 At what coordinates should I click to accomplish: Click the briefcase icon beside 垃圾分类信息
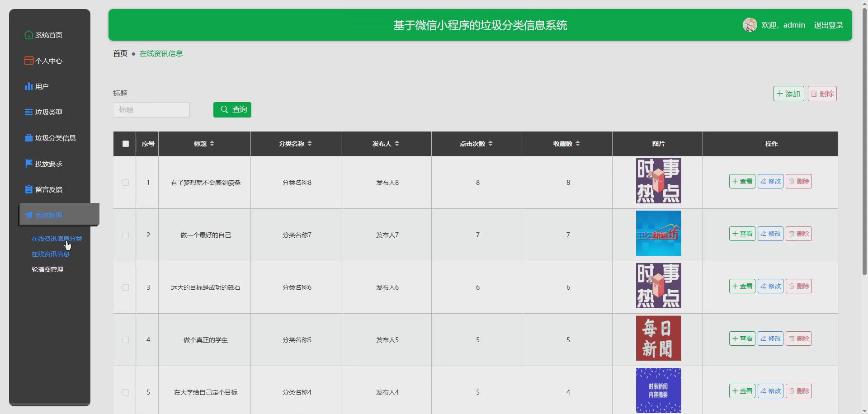28,138
